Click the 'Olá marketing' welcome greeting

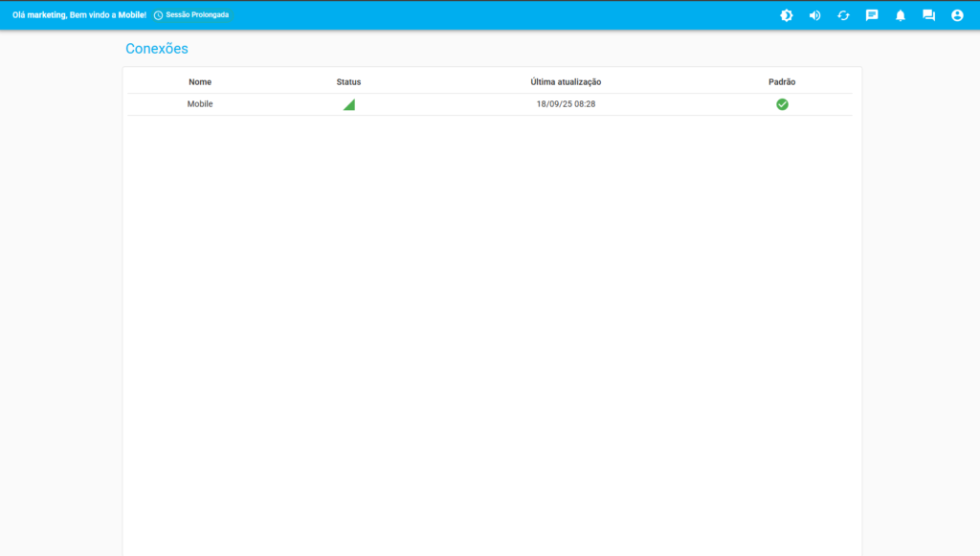[78, 15]
